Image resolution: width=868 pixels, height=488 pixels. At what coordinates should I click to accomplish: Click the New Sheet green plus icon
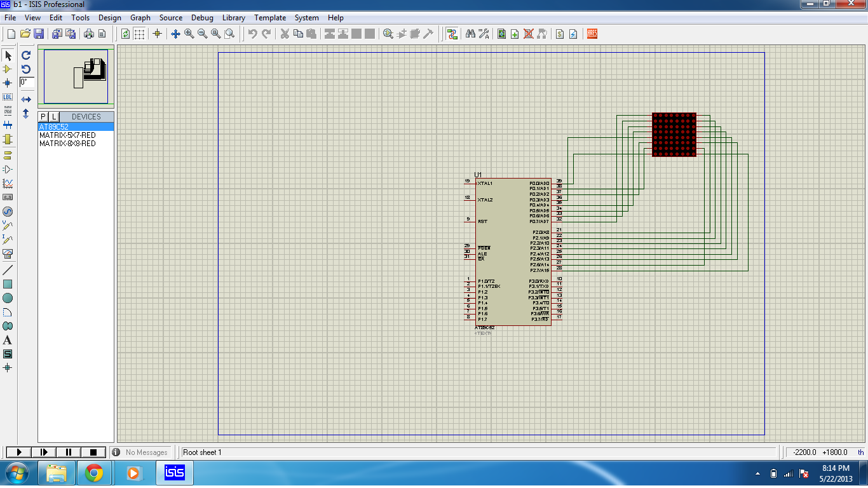pyautogui.click(x=515, y=34)
